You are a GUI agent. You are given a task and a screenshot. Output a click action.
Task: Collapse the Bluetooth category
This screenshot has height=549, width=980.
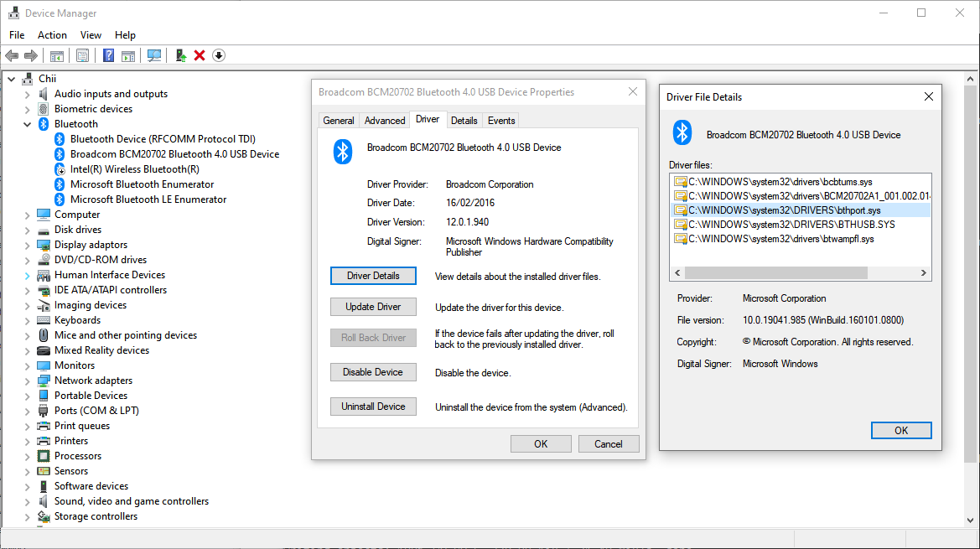point(26,123)
